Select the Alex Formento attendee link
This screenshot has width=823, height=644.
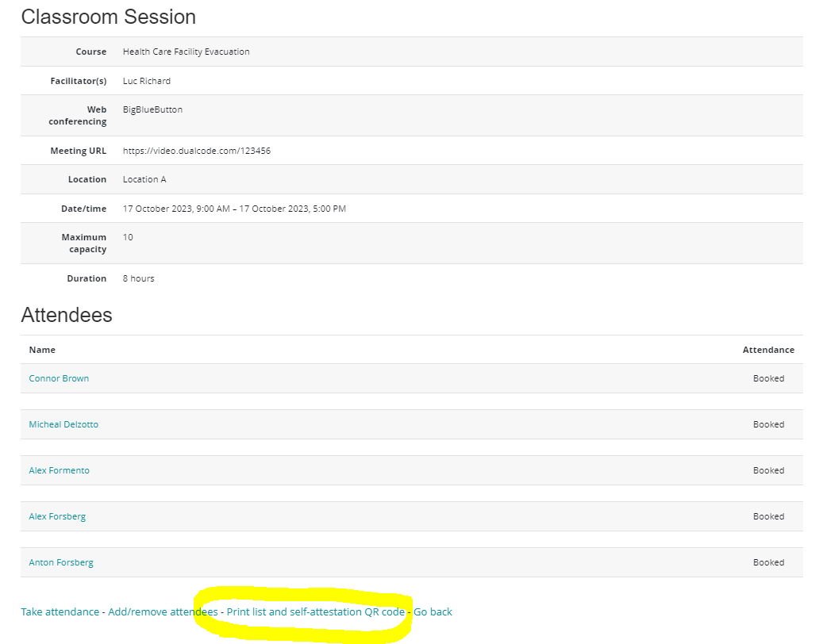click(59, 470)
